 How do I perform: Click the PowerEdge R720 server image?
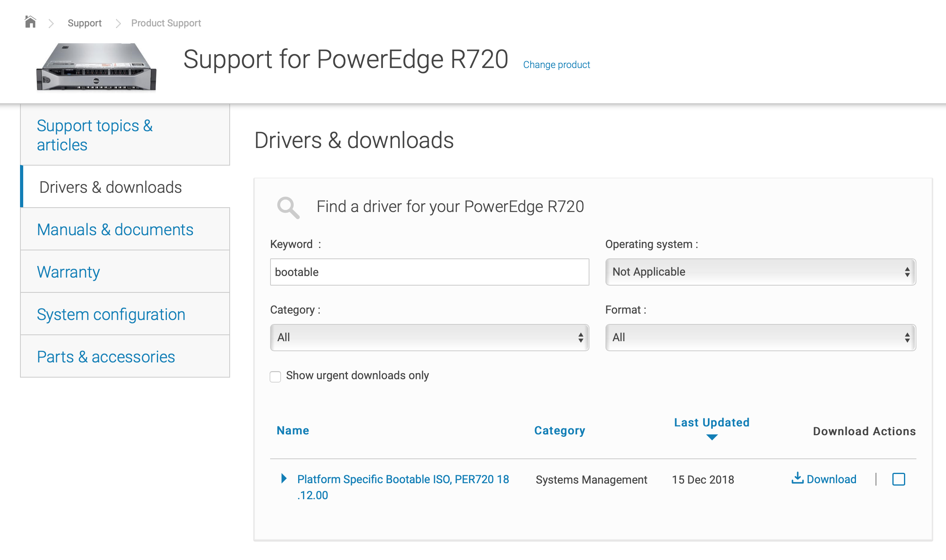96,67
